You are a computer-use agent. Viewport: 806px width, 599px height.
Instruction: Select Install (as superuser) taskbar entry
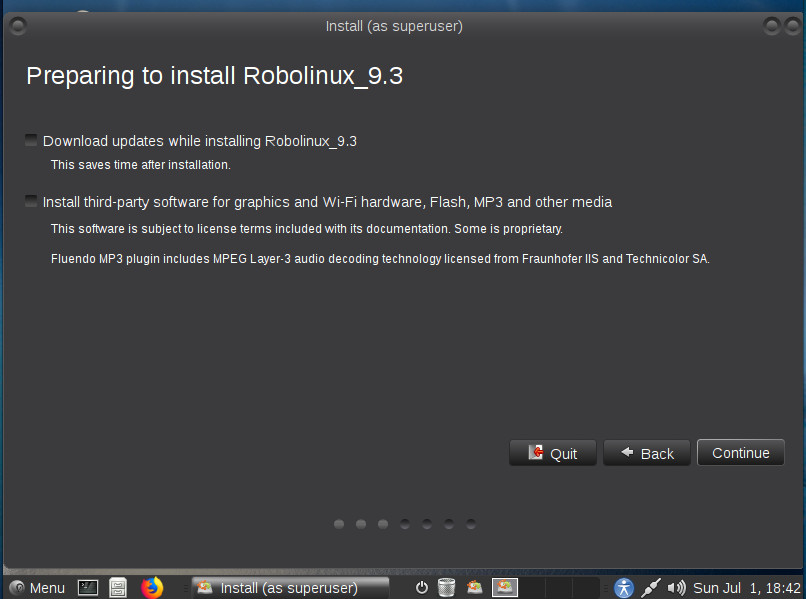290,588
